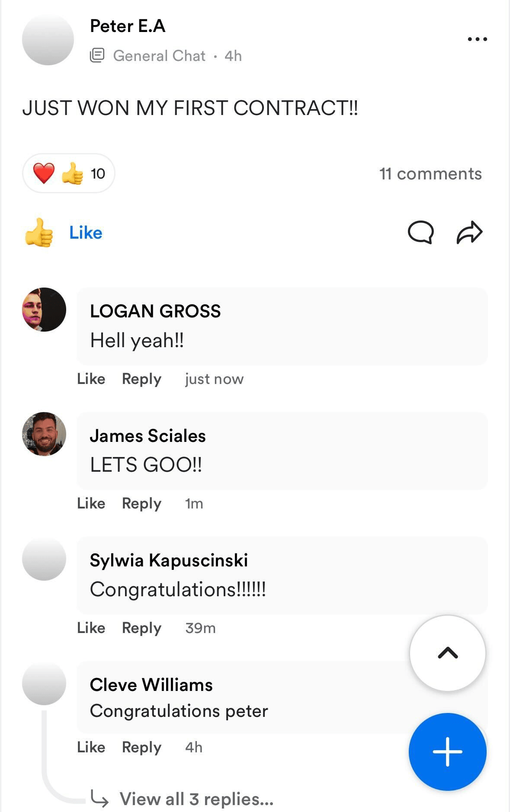Image resolution: width=510 pixels, height=812 pixels.
Task: Like Sylwia Kapuscinski's comment
Action: pos(91,628)
